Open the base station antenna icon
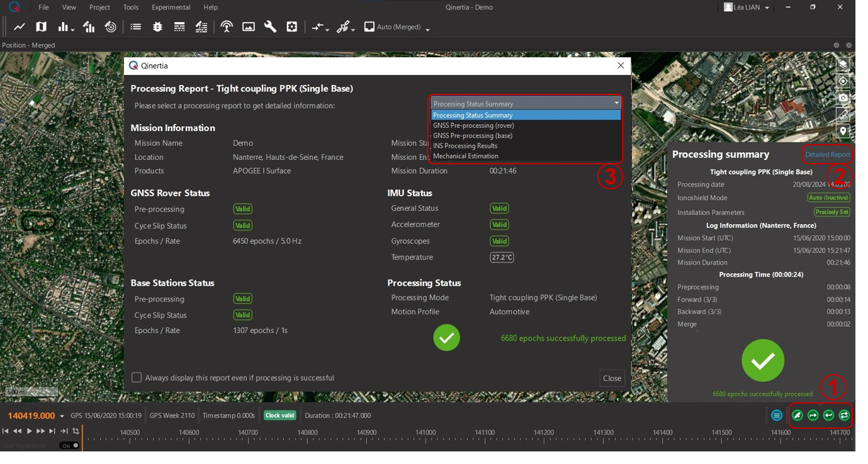Image resolution: width=868 pixels, height=464 pixels. [227, 27]
